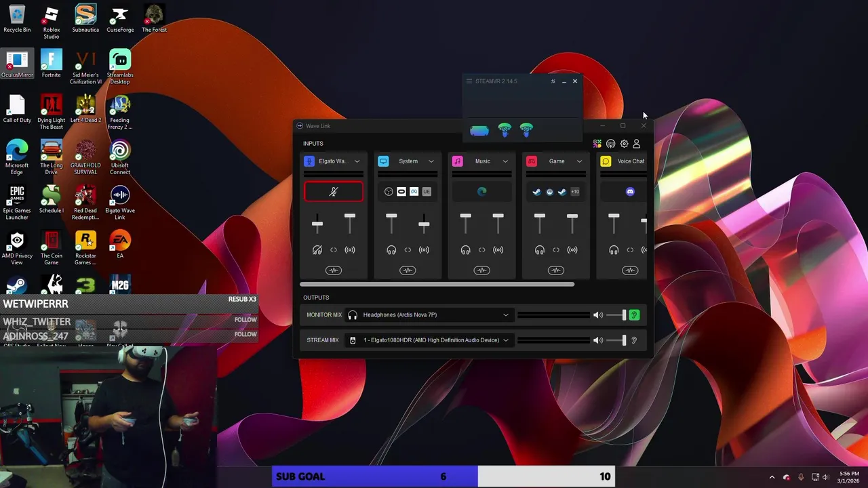Viewport: 868px width, 488px height.
Task: Click the Inputs horizontal scrollbar
Action: click(x=437, y=284)
